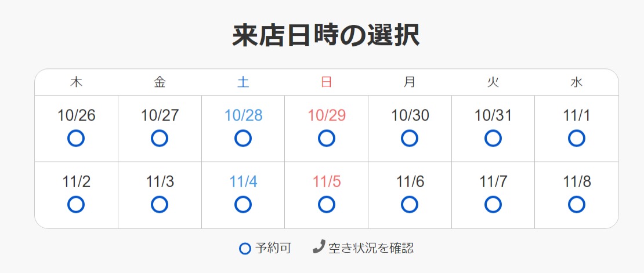This screenshot has height=273, width=644.
Task: Click the 日 weekday header
Action: tap(327, 82)
